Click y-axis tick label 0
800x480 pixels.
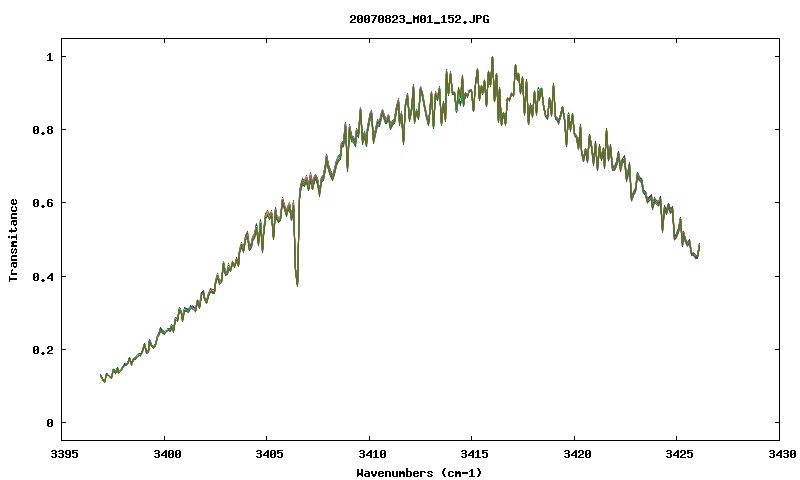coord(49,423)
